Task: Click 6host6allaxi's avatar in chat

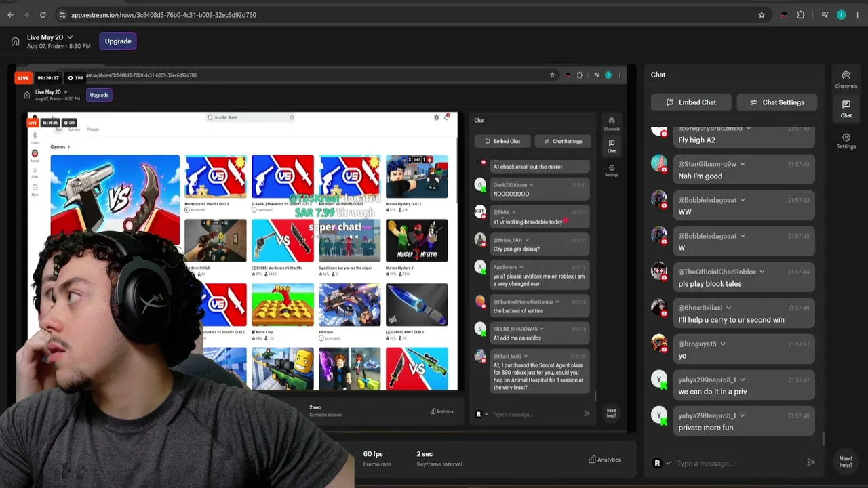Action: (659, 307)
